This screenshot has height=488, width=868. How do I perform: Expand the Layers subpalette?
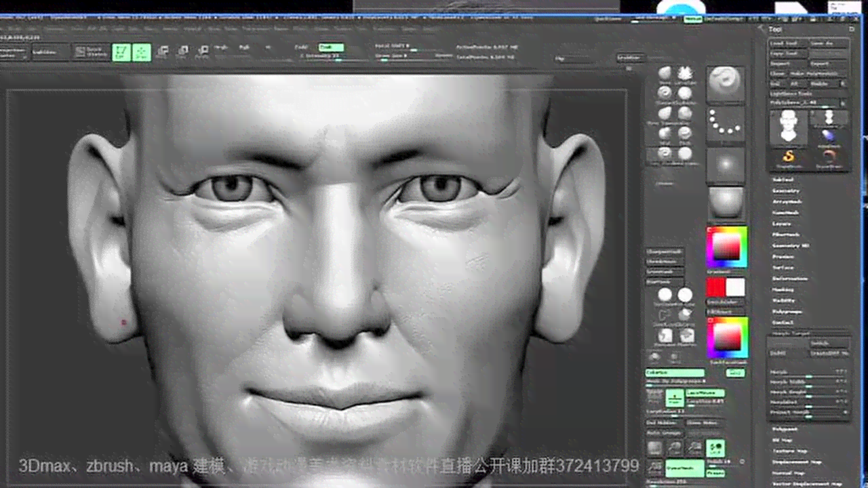782,224
